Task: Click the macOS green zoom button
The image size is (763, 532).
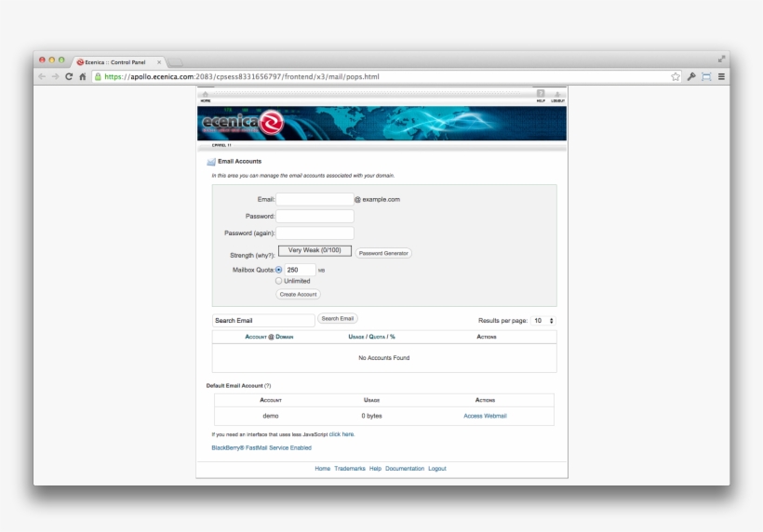Action: 61,60
